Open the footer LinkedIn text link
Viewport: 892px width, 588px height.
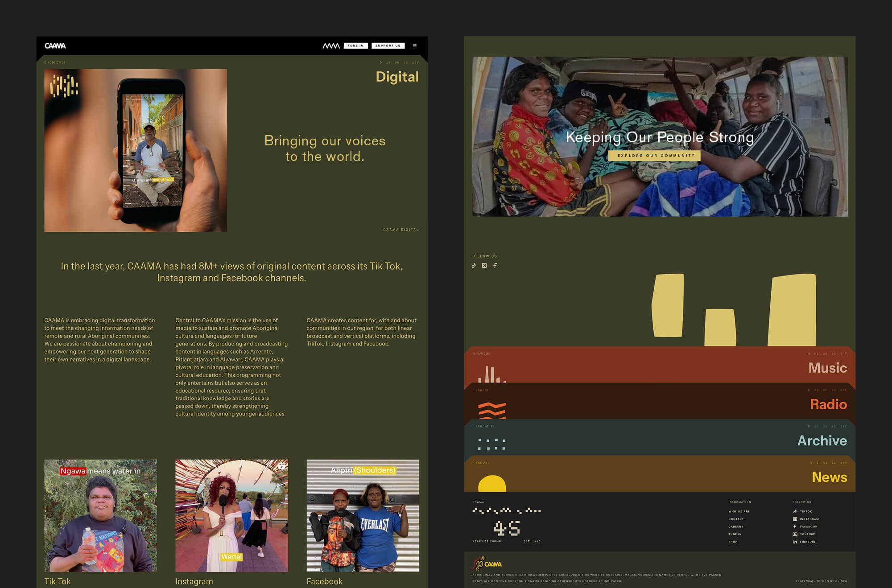808,542
